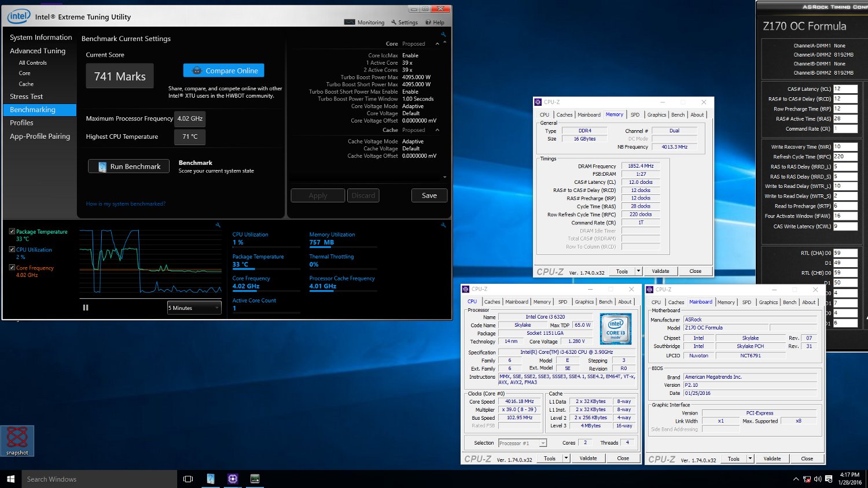
Task: Click CPU-Z Memory window title icon
Action: pos(538,102)
